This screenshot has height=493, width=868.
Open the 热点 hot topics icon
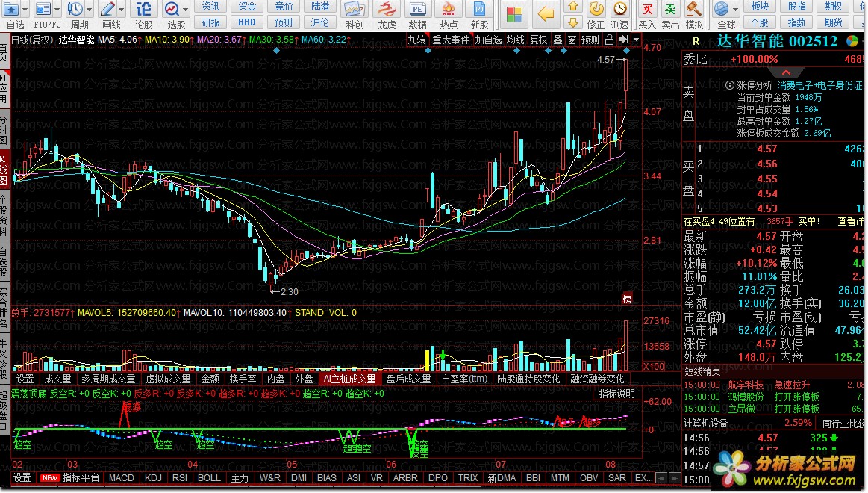click(448, 10)
